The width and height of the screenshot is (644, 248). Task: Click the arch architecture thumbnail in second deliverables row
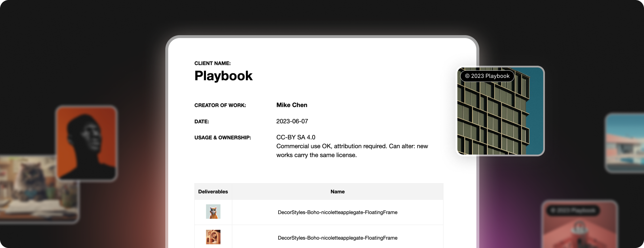pyautogui.click(x=213, y=237)
